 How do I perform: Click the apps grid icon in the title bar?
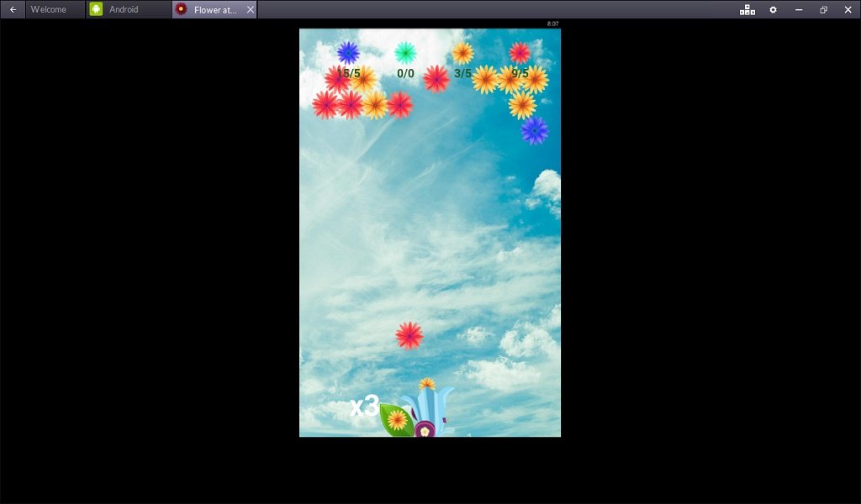click(747, 9)
